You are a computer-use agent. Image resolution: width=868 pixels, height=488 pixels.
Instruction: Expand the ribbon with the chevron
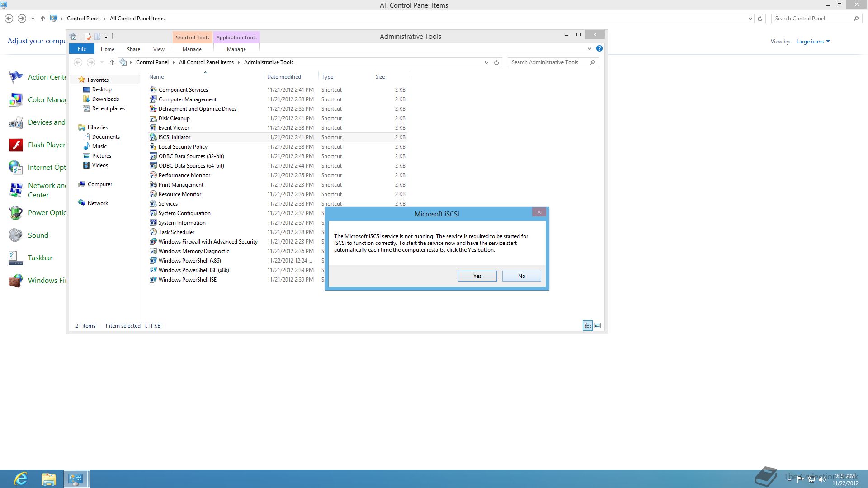(589, 49)
